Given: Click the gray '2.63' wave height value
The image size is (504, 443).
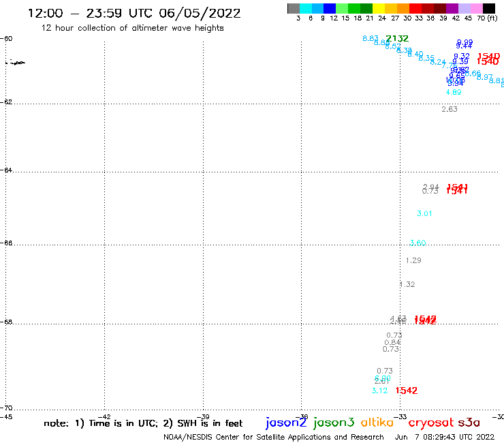Looking at the screenshot, I should pos(450,109).
